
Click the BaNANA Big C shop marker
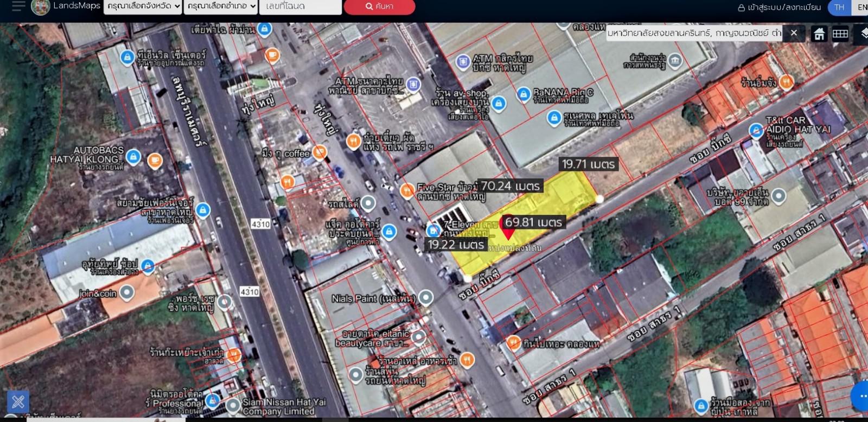[524, 94]
